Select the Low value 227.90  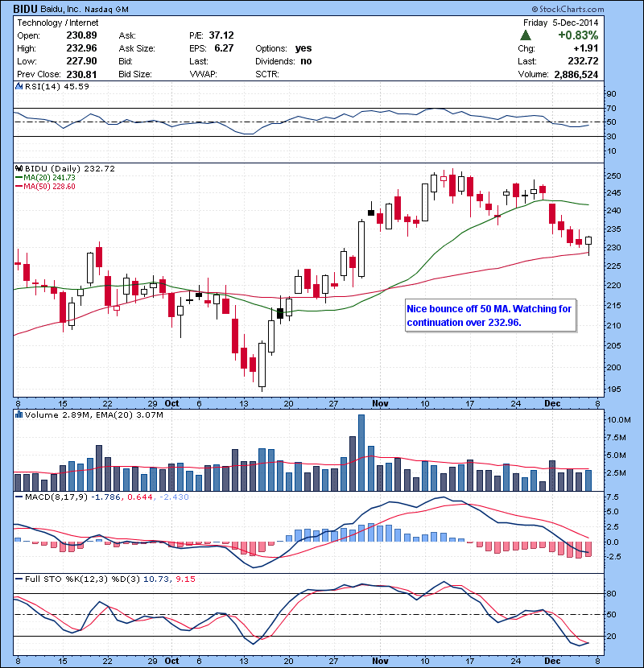[x=81, y=61]
